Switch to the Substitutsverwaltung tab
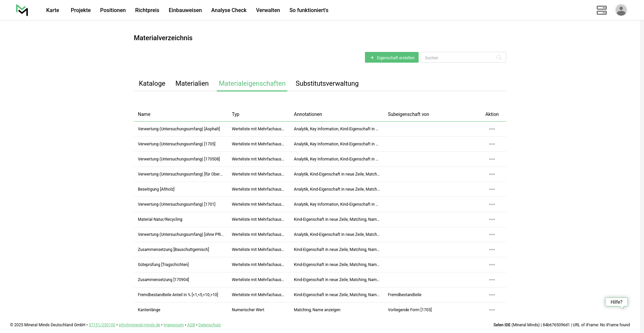644x333 pixels. (327, 83)
